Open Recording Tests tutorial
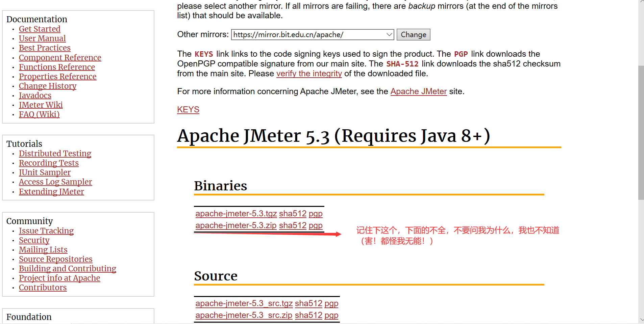 pyautogui.click(x=49, y=163)
